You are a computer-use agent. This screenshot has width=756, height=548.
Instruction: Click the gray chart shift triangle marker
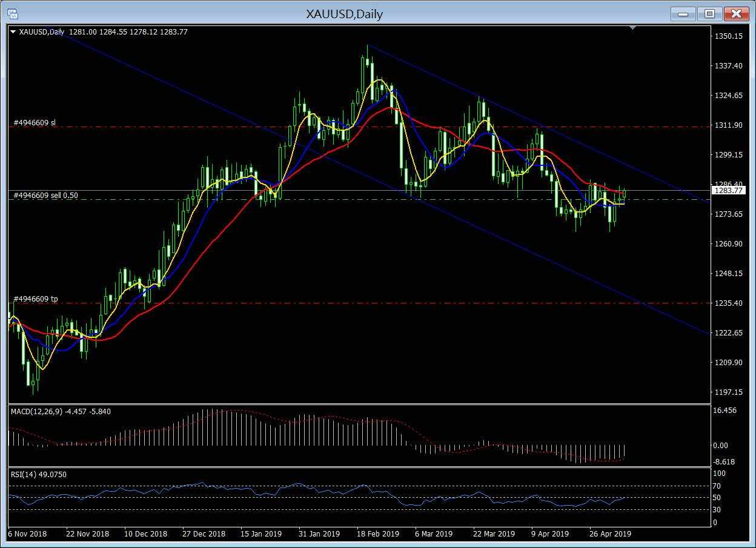pyautogui.click(x=634, y=28)
